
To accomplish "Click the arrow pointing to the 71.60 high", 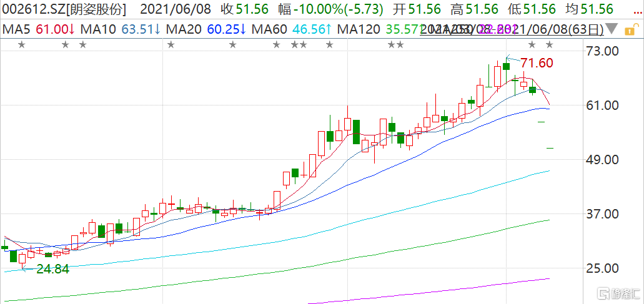I will pos(511,58).
